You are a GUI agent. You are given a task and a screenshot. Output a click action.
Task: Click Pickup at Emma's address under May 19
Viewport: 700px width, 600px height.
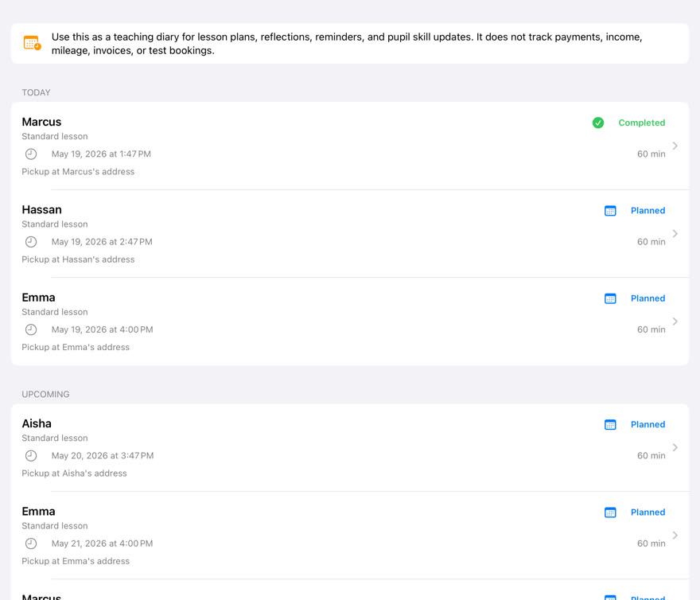pyautogui.click(x=76, y=347)
